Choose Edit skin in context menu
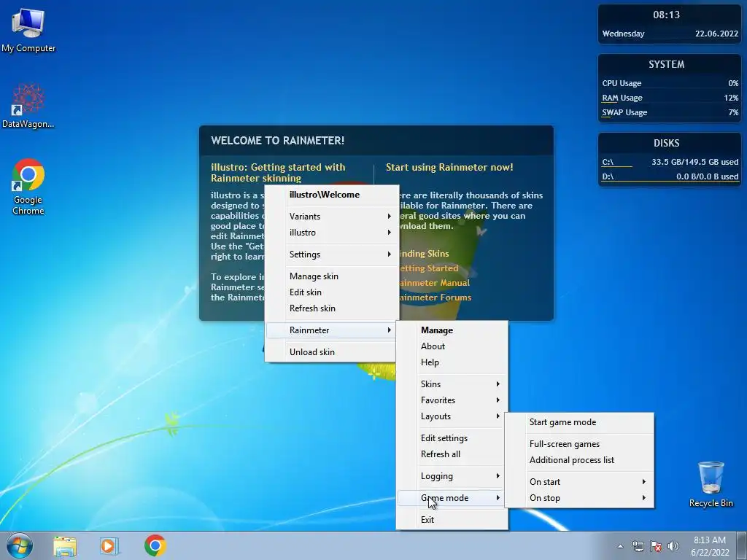The width and height of the screenshot is (747, 560). point(332,292)
